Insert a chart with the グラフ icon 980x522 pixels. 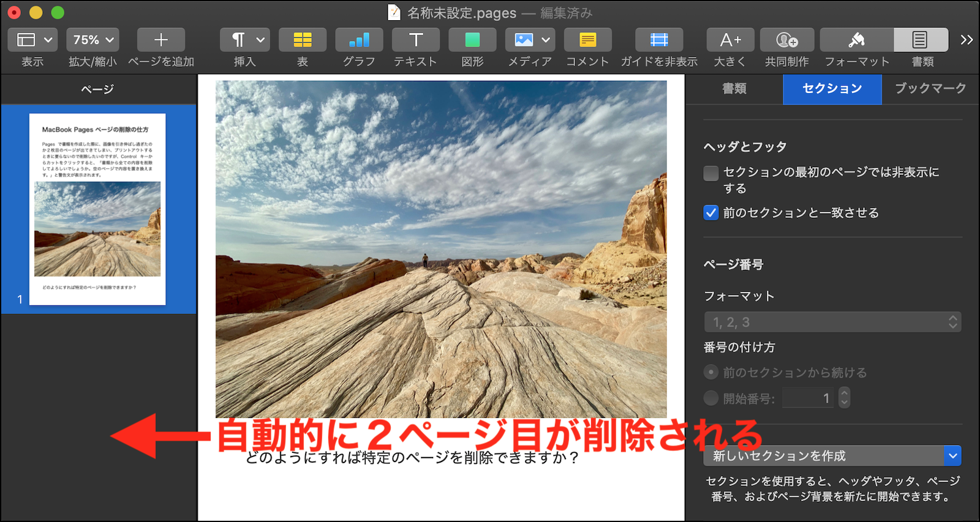[359, 40]
